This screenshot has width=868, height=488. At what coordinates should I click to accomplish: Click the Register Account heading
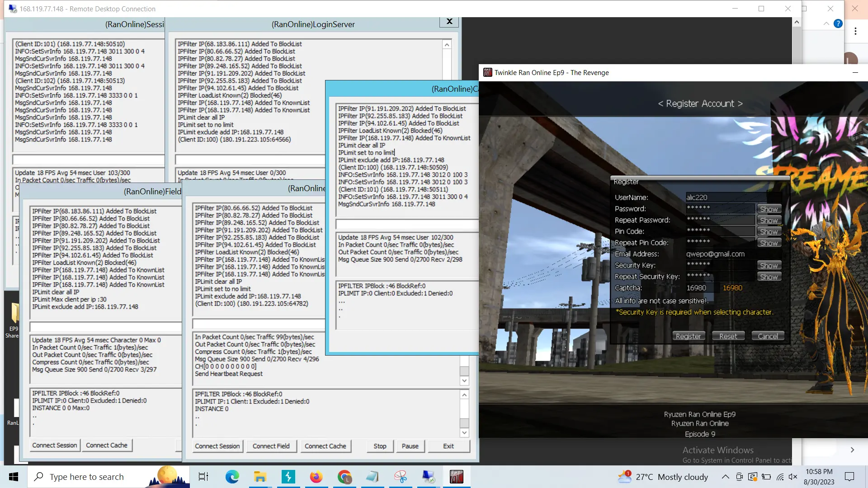(700, 103)
